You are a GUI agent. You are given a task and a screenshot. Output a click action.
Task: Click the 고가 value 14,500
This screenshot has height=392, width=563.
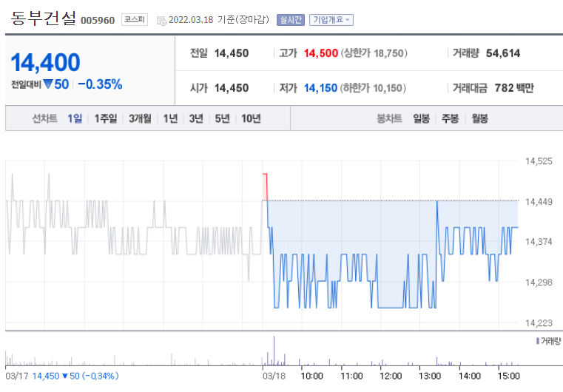pos(321,53)
